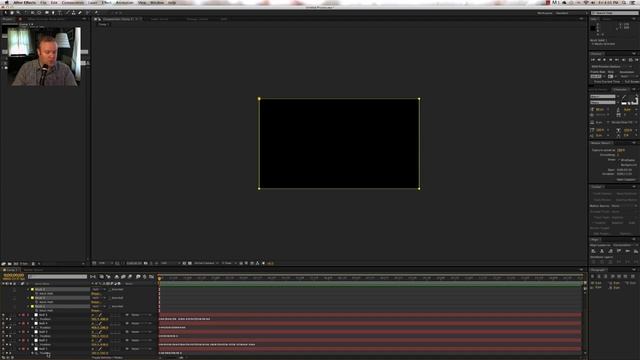Open the Composition menu
This screenshot has width=640, height=360.
pyautogui.click(x=73, y=2)
